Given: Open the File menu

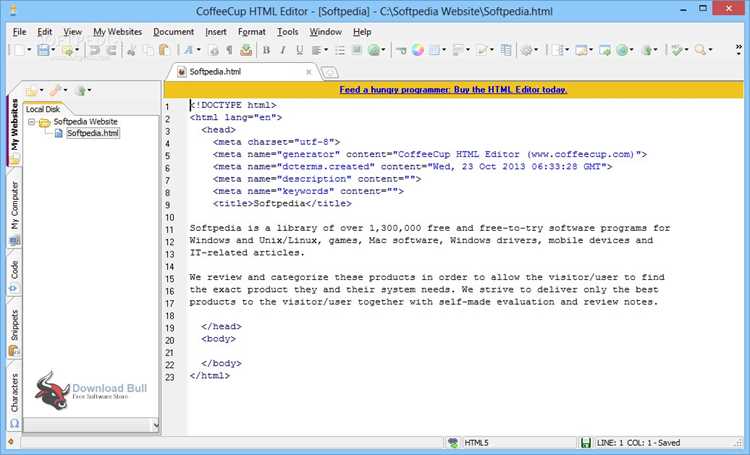Looking at the screenshot, I should point(20,32).
